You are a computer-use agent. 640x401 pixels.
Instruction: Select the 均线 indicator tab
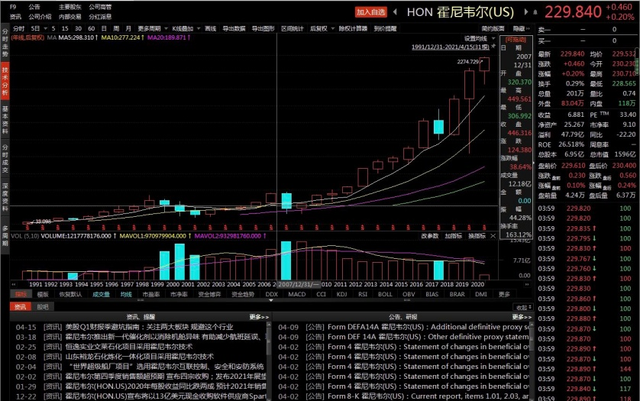point(126,294)
